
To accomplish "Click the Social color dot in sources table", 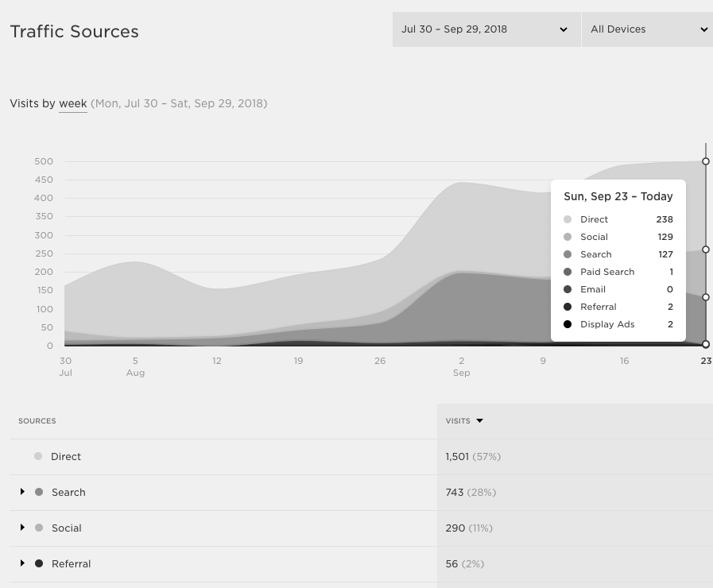I will point(39,528).
